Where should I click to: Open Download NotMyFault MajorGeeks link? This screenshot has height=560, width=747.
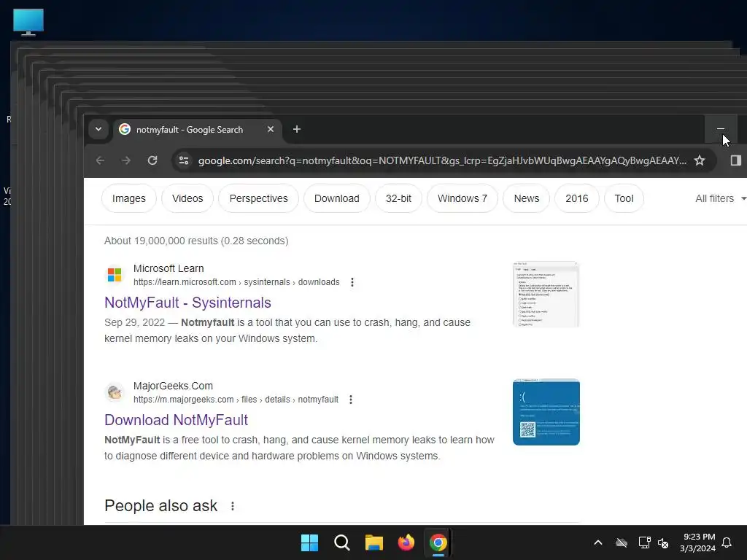pos(177,419)
